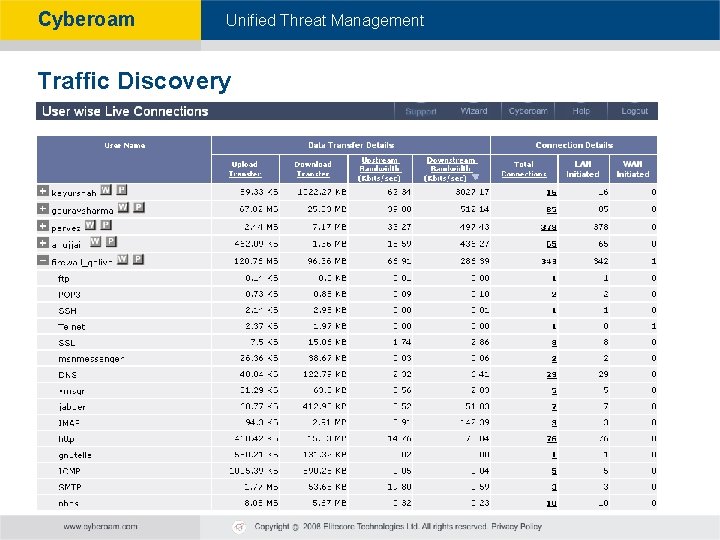Viewport: 720px width, 540px height.
Task: Open total connections link for keyurshah
Action: [551, 192]
